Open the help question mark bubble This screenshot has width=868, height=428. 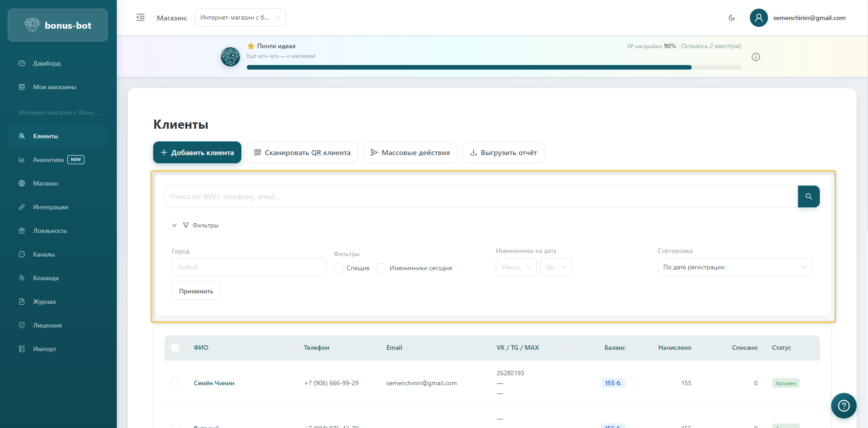coord(843,405)
